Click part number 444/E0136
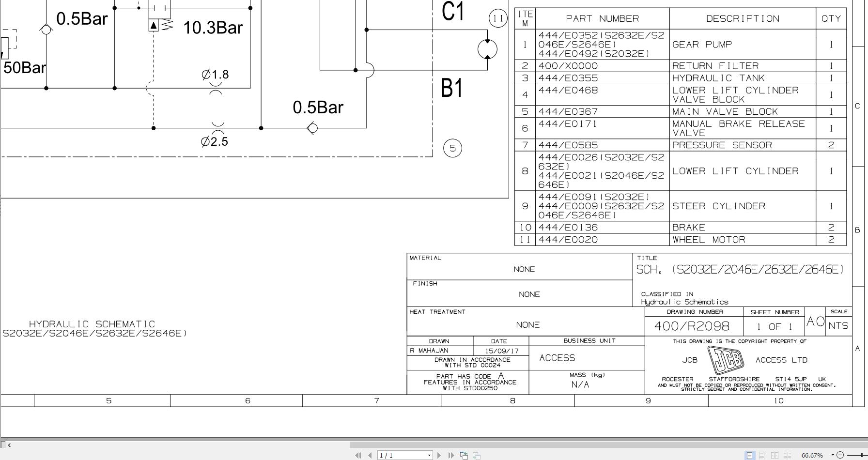This screenshot has height=460, width=868. tap(568, 228)
